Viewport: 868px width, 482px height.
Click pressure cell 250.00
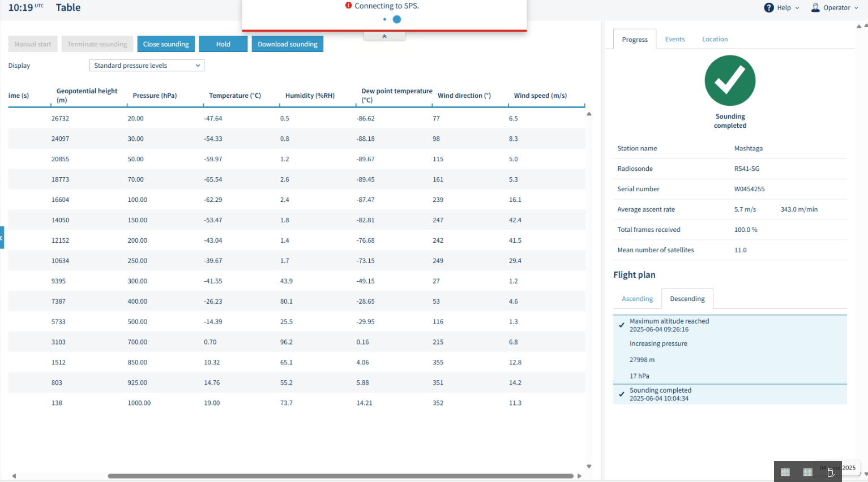coord(138,261)
